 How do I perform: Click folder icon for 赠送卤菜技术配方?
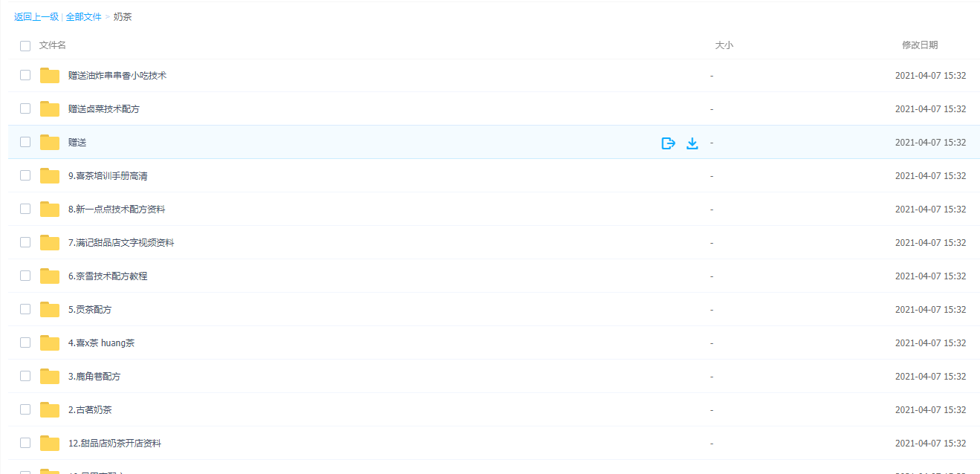50,109
